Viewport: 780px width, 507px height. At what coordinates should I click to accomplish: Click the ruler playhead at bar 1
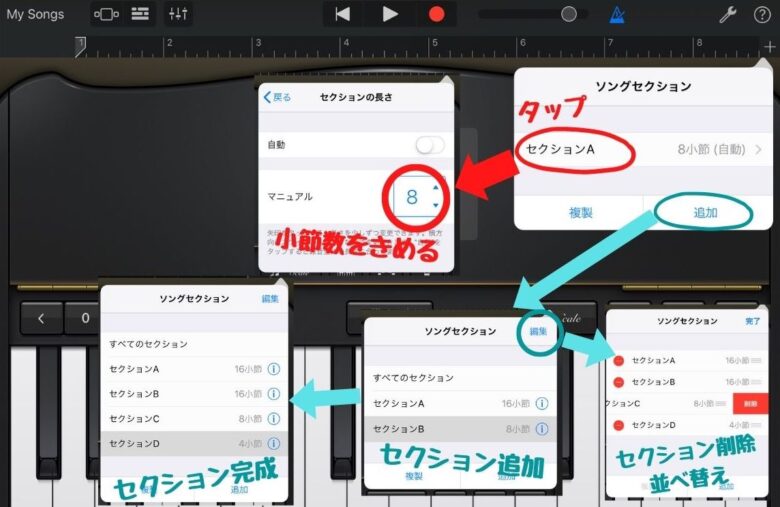pyautogui.click(x=81, y=46)
